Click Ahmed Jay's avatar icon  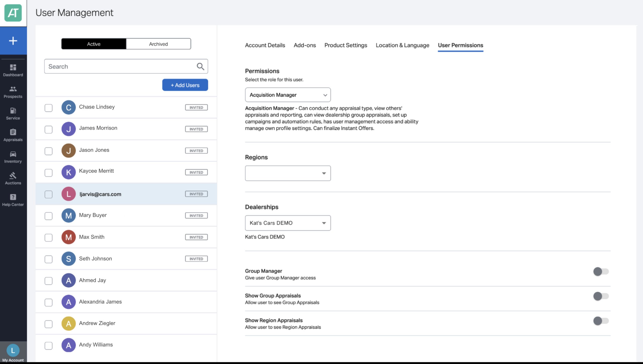[69, 280]
